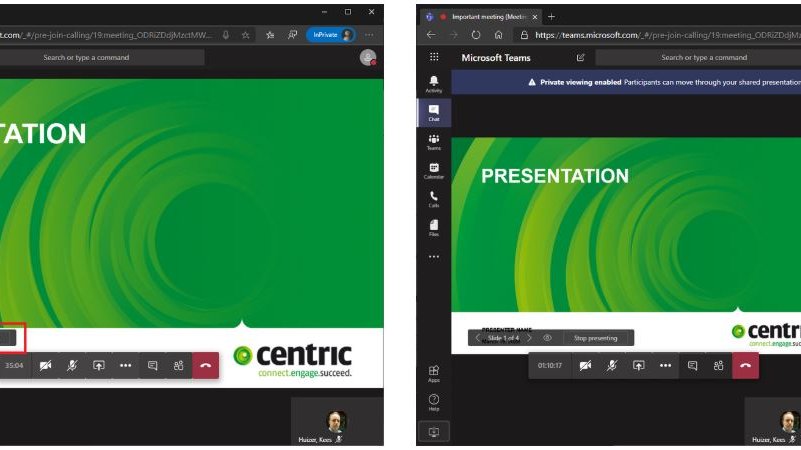Add page to favorites with star icon
This screenshot has width=801, height=450.
coord(246,35)
